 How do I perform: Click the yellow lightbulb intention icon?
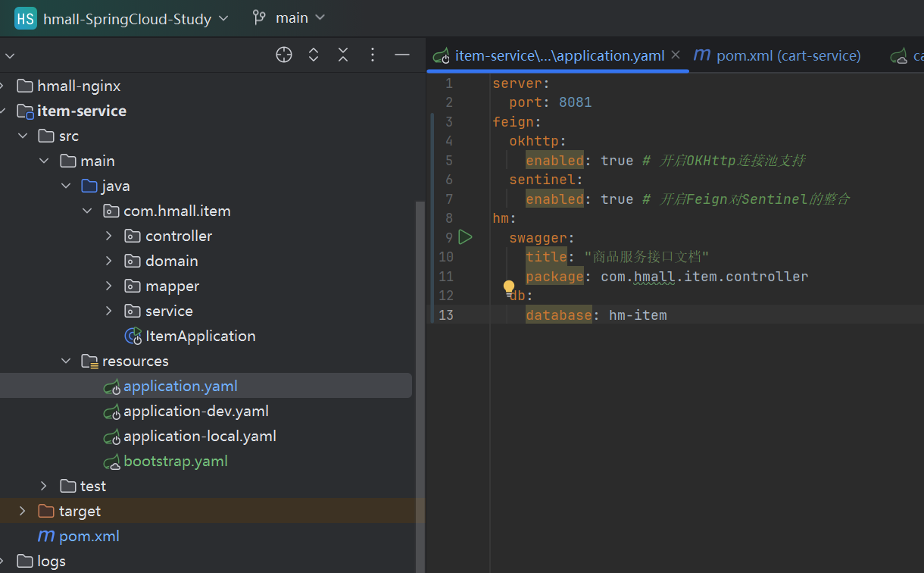click(509, 287)
